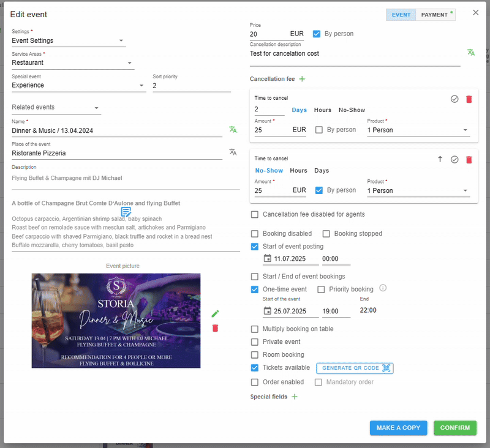
Task: Switch to the EVENT tab
Action: (x=401, y=15)
